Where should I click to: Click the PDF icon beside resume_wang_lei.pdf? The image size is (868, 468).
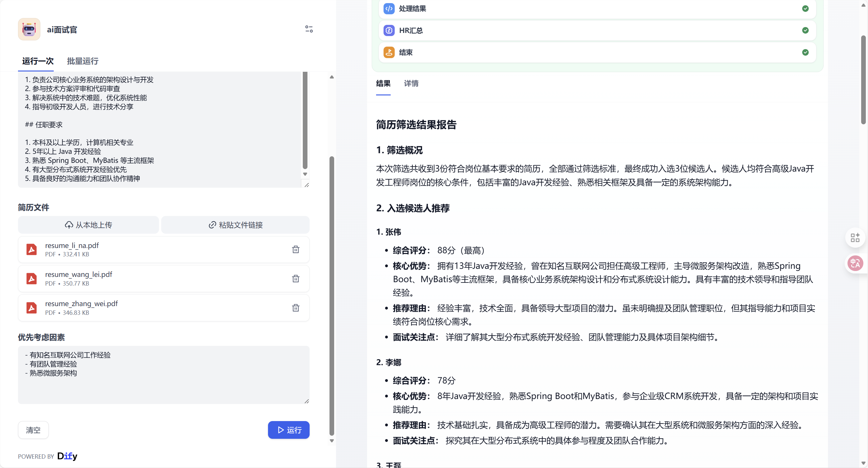pyautogui.click(x=31, y=278)
